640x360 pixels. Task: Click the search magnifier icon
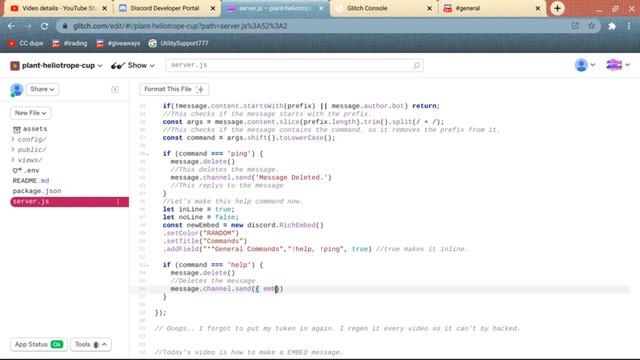pos(416,65)
